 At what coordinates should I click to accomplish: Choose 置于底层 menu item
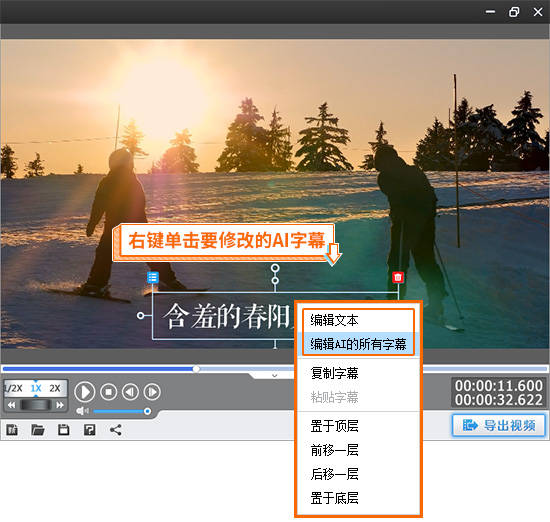coord(358,498)
